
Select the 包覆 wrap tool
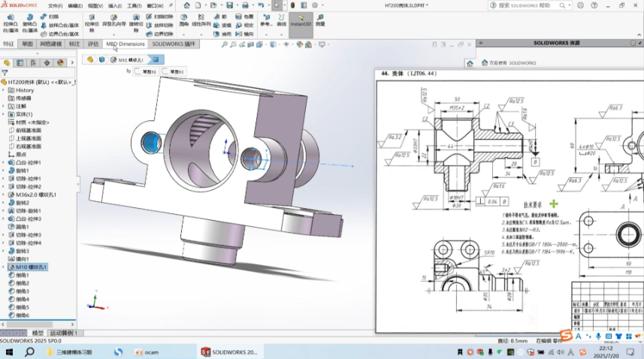coord(244,17)
